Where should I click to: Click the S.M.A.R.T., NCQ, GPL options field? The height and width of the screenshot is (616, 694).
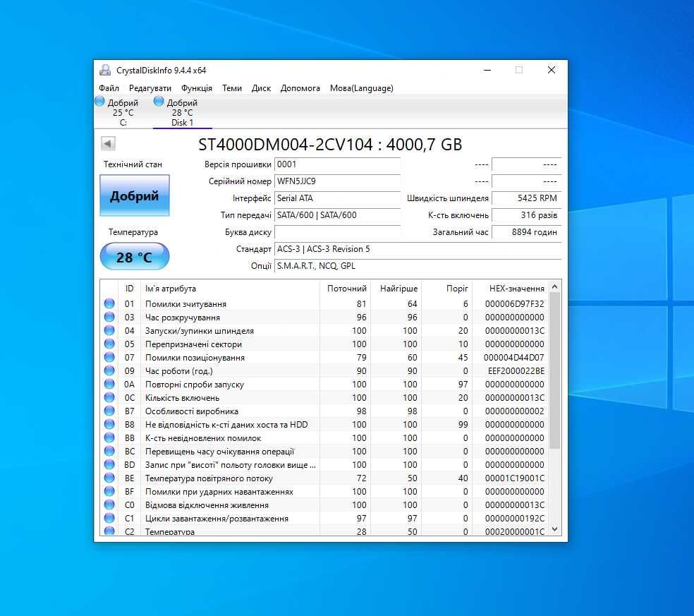(418, 266)
